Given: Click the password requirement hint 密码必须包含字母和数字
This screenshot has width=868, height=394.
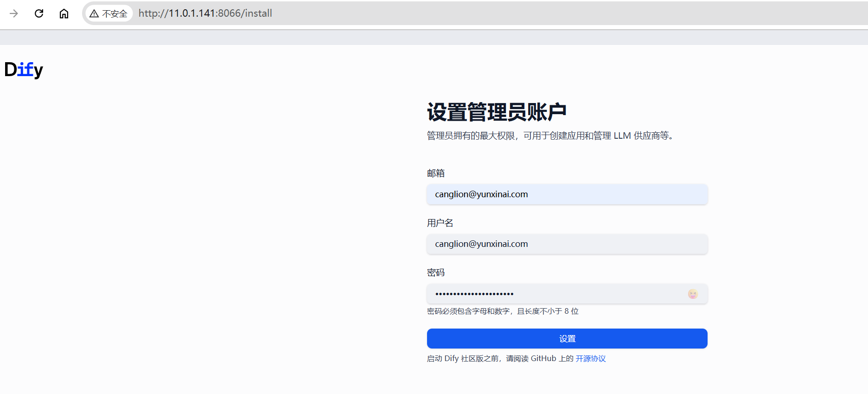Looking at the screenshot, I should click(x=503, y=311).
